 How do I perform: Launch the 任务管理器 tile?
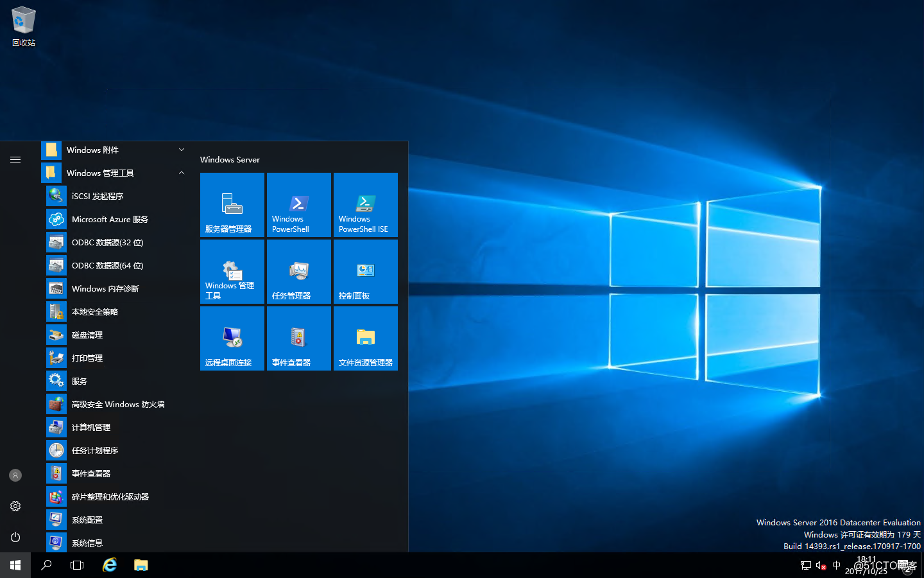click(x=299, y=272)
